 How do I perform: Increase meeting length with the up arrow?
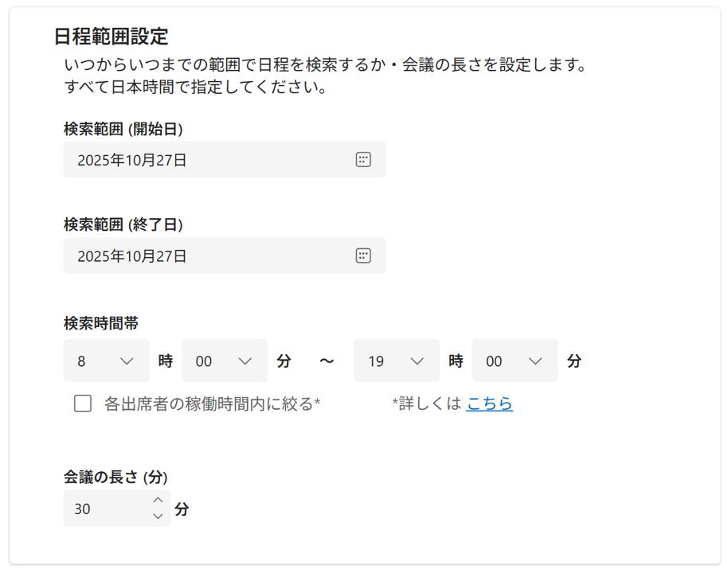[x=158, y=500]
